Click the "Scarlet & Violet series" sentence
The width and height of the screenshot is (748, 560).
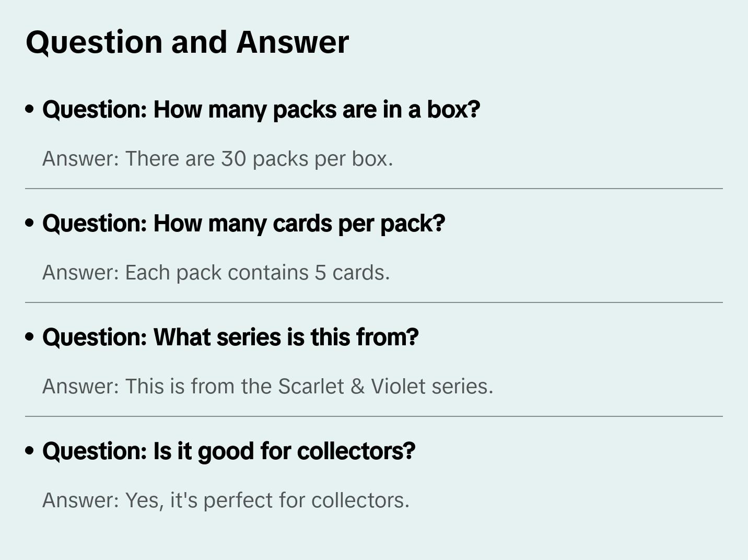(309, 387)
